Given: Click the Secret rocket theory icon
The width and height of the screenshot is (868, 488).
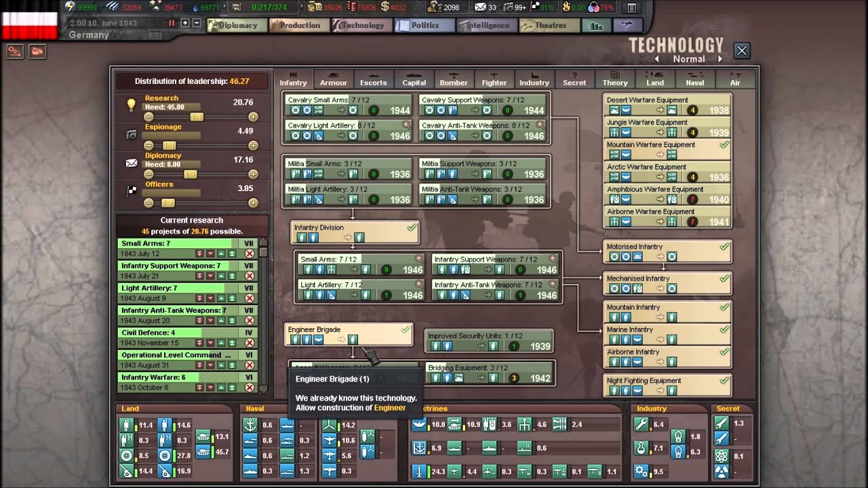Looking at the screenshot, I should tap(722, 423).
